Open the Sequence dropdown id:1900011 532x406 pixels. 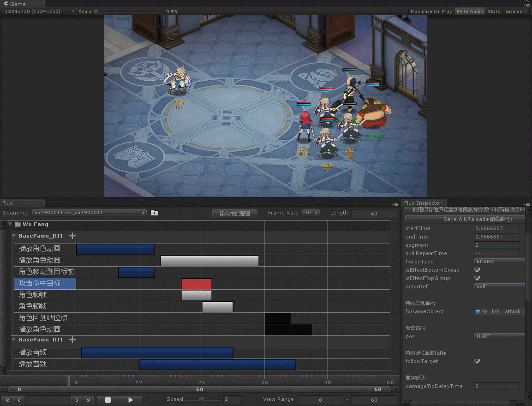tap(89, 213)
